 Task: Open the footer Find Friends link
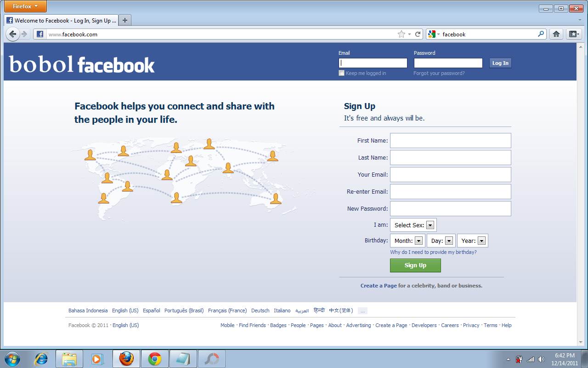252,325
